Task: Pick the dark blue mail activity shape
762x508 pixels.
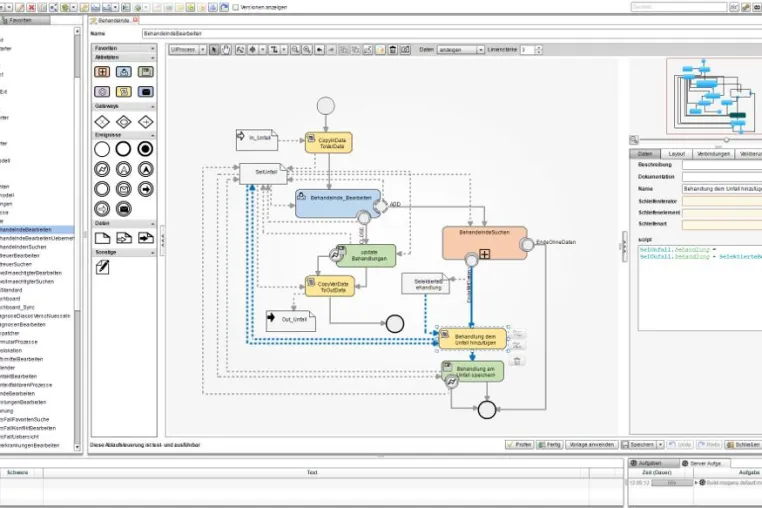Action: 146,91
